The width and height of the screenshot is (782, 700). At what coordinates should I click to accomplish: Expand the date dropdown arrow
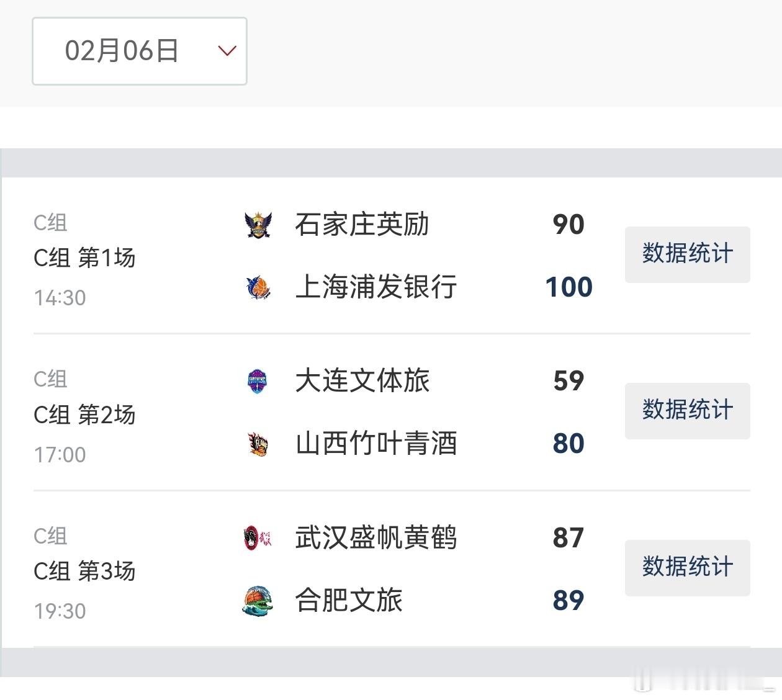click(x=227, y=51)
